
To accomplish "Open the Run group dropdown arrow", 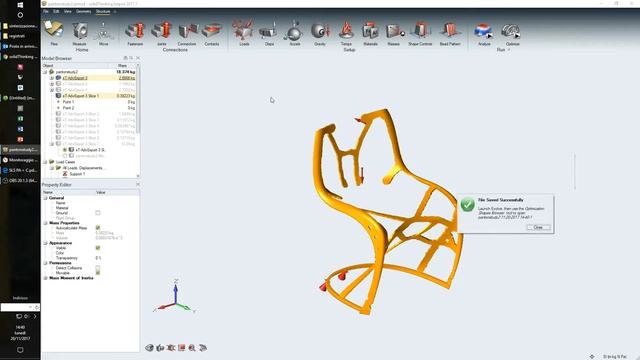I will (x=509, y=50).
